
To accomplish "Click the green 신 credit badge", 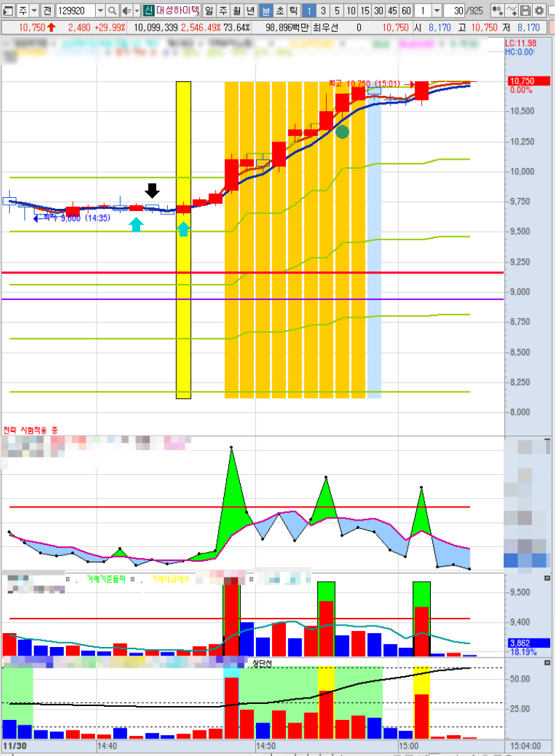I will pyautogui.click(x=148, y=10).
